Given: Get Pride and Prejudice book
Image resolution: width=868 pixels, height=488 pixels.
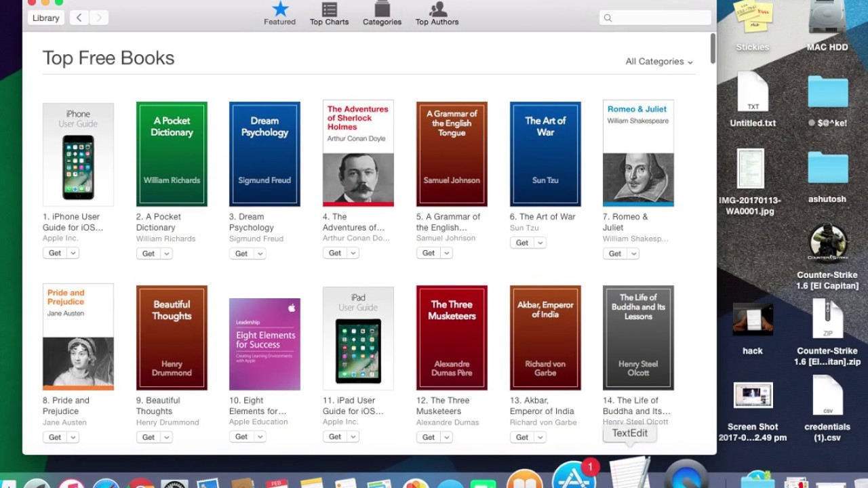Looking at the screenshot, I should point(55,437).
